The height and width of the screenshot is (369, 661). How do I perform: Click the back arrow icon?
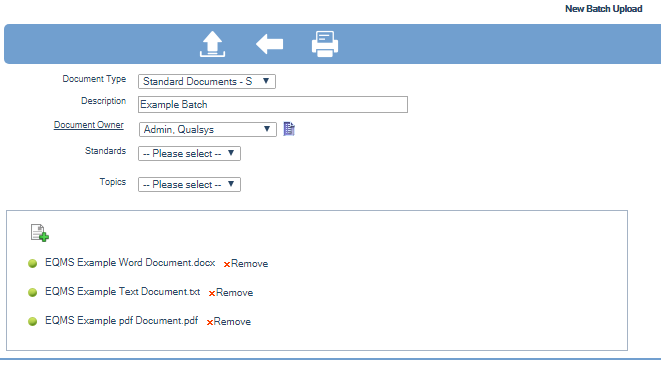(x=269, y=44)
